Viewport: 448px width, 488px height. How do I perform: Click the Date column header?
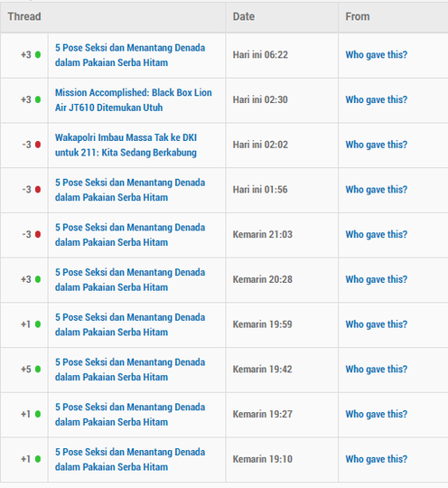click(244, 16)
